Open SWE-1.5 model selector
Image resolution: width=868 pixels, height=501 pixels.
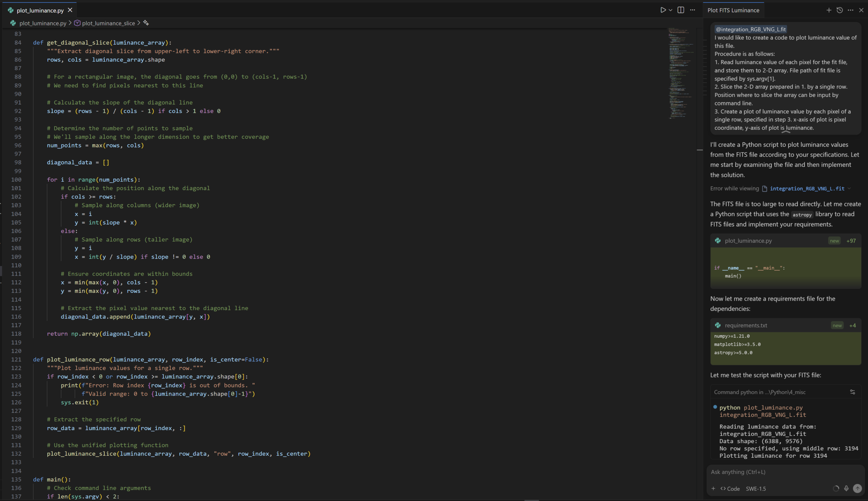coord(756,488)
